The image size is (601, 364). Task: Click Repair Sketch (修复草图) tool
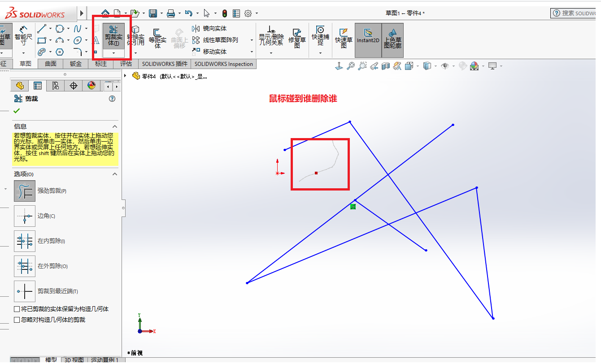[x=297, y=38]
